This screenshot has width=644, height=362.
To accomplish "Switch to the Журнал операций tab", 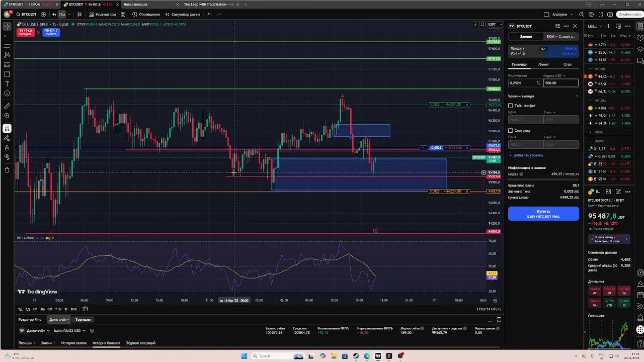I will click(140, 343).
